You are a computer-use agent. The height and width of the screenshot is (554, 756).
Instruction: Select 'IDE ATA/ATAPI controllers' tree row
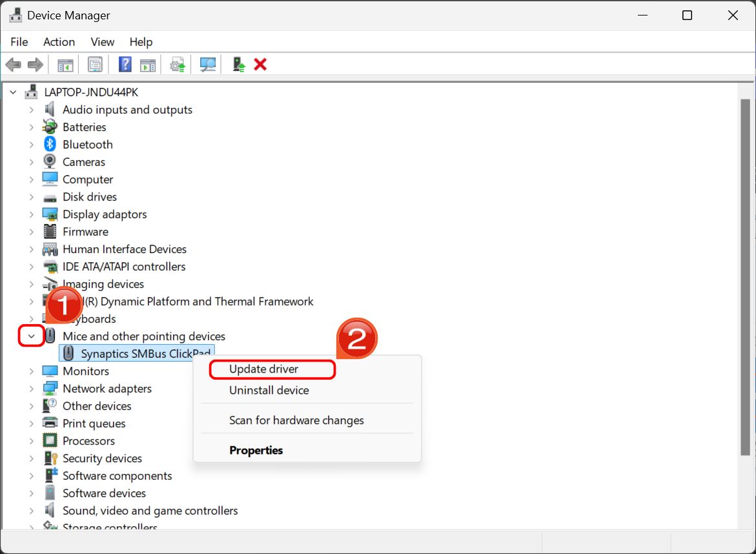tap(124, 266)
